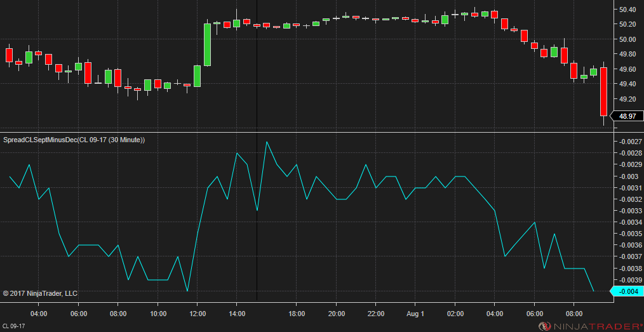The width and height of the screenshot is (644, 332).
Task: Click the large red final candlestick
Action: [x=603, y=91]
